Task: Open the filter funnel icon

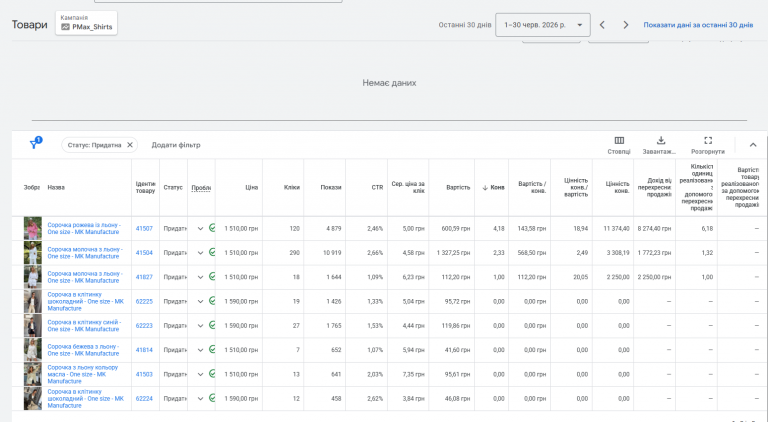Action: [x=35, y=143]
